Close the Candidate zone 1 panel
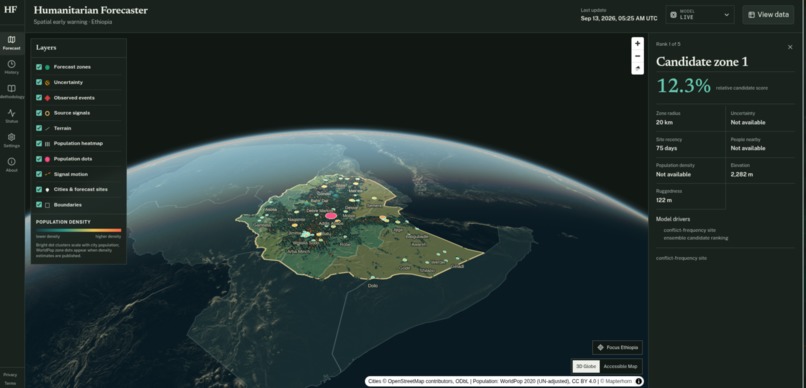The image size is (806, 388). pos(790,47)
